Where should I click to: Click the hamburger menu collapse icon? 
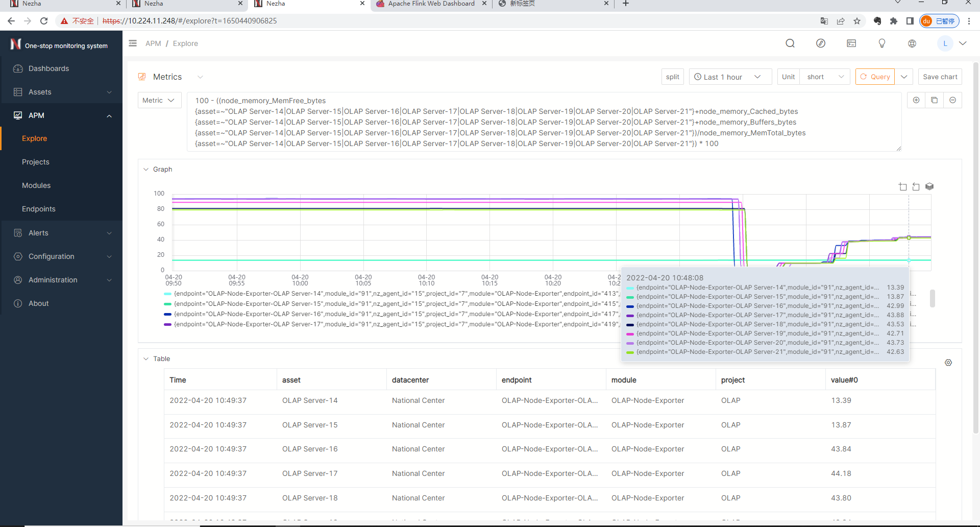(133, 43)
